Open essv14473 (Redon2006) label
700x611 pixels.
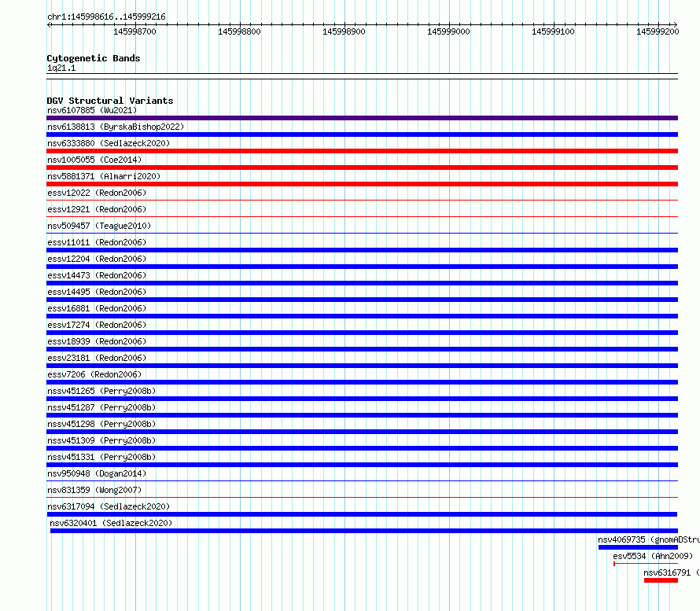coord(97,275)
